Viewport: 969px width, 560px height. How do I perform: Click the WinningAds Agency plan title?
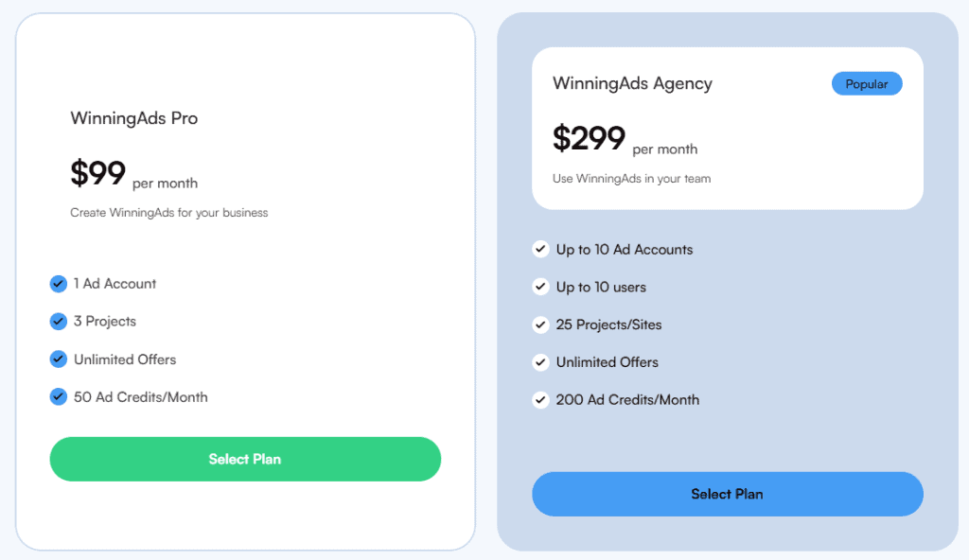[x=632, y=83]
